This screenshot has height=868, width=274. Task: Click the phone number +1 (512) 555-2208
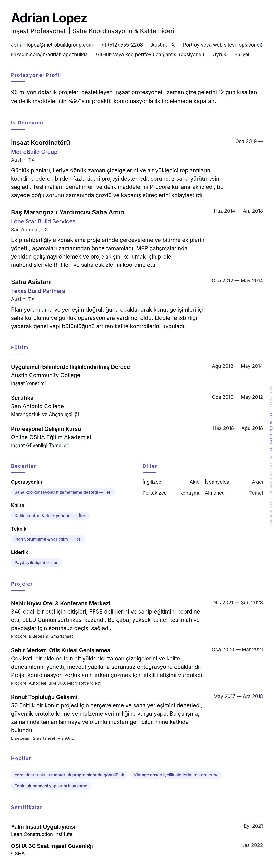point(122,45)
